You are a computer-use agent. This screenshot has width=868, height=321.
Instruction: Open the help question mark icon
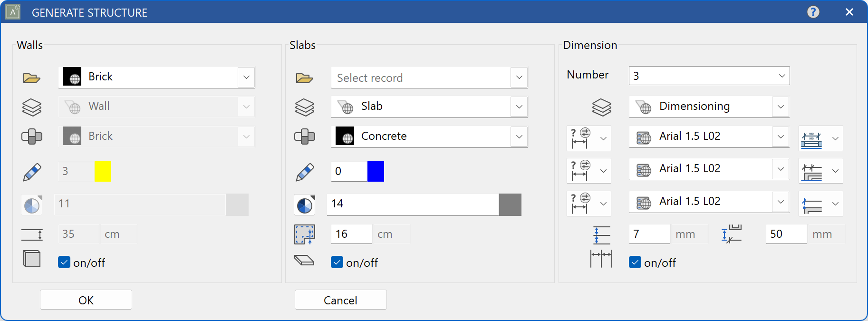click(813, 12)
